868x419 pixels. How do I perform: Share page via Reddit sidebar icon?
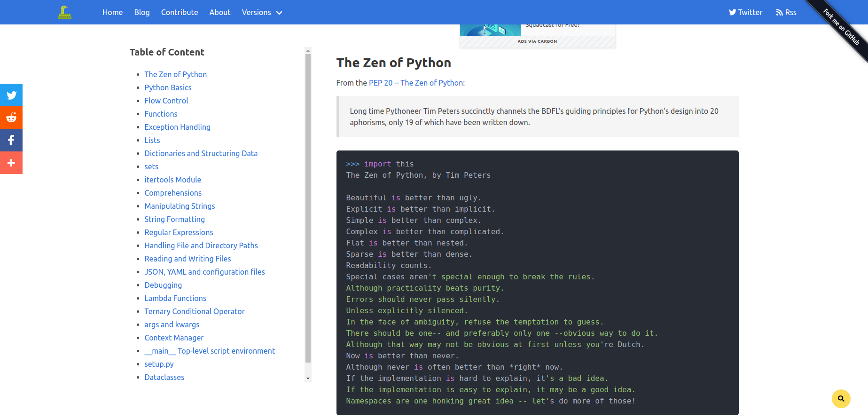(x=11, y=118)
